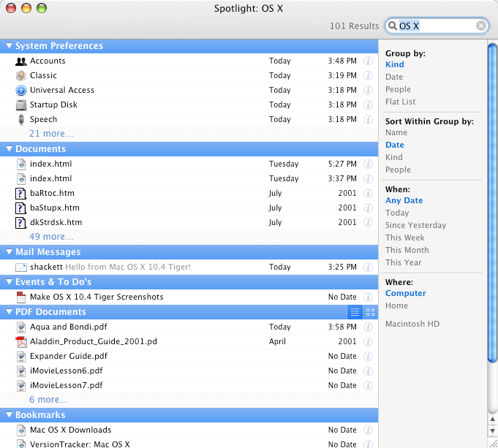Screen dimensions: 498x448
Task: Click the Universal Access icon
Action: (x=21, y=91)
